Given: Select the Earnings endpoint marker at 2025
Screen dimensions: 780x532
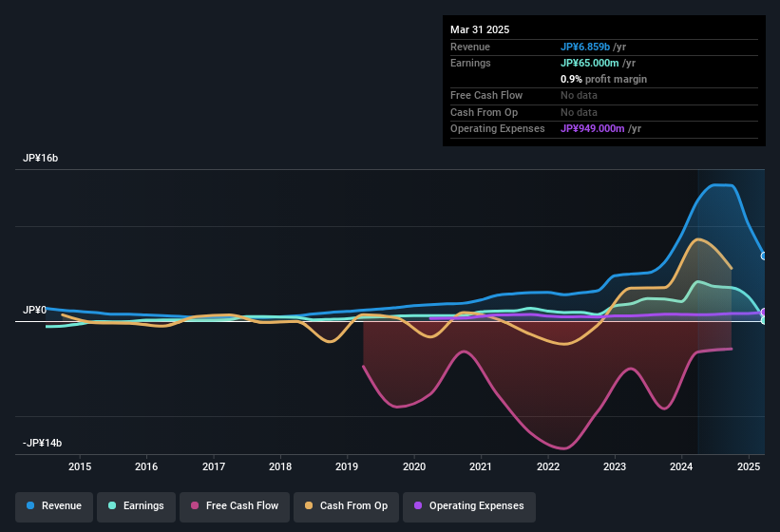Looking at the screenshot, I should click(x=764, y=321).
